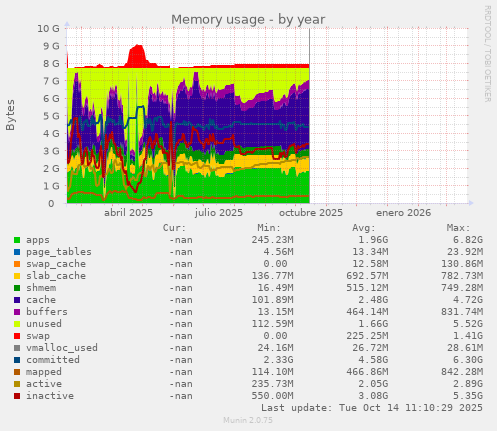
Task: Click the 'shmem' legend label
Action: click(41, 288)
